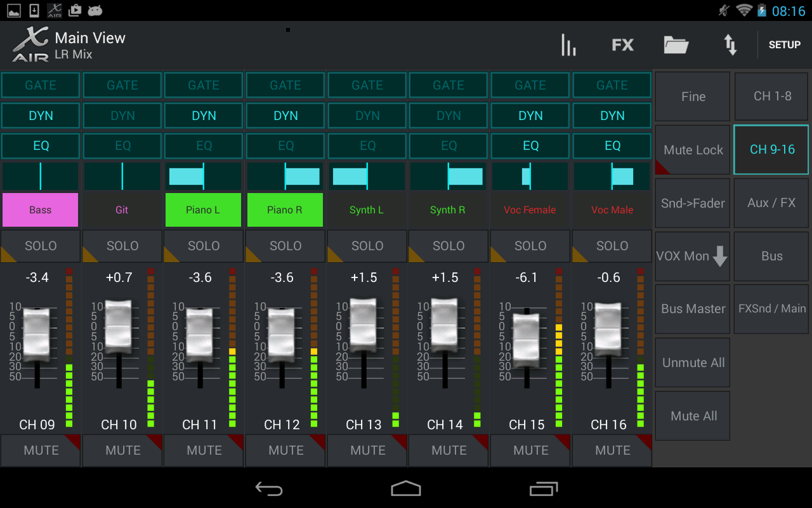This screenshot has height=508, width=812.
Task: Open Android recent apps overview
Action: [542, 488]
